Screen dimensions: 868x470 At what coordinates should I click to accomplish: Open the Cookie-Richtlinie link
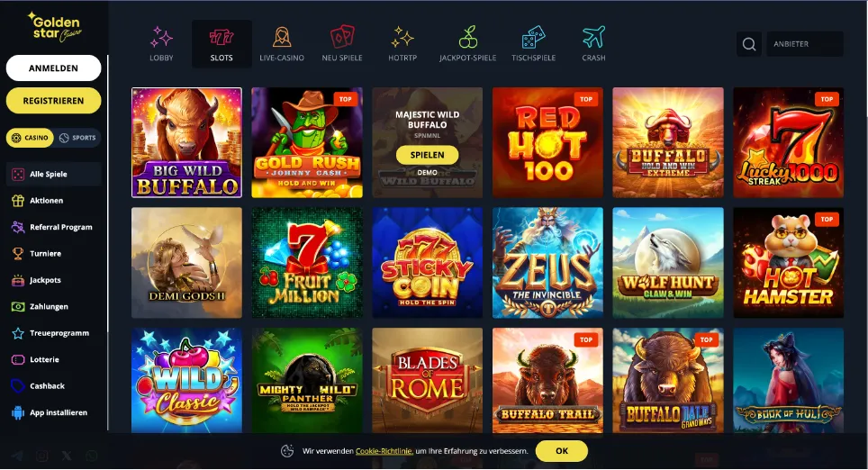[x=384, y=451]
